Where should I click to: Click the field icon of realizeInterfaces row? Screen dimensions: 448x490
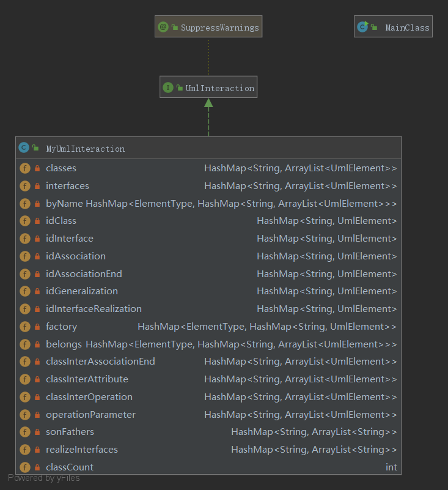[x=25, y=450]
